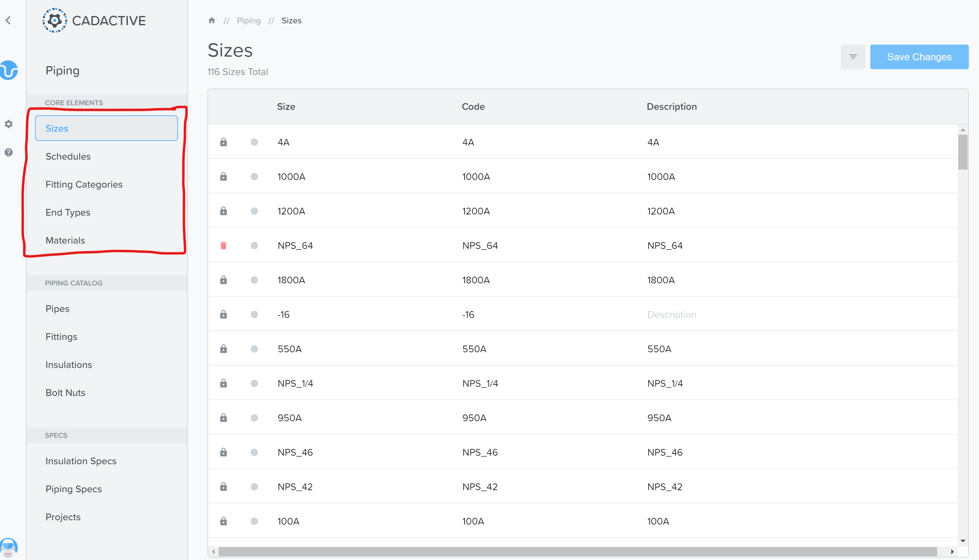Collapse sidebar with left chevron arrow
This screenshot has height=560, width=979.
[8, 20]
